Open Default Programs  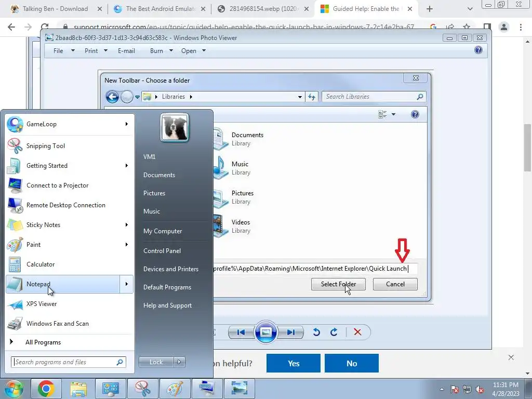pyautogui.click(x=167, y=287)
